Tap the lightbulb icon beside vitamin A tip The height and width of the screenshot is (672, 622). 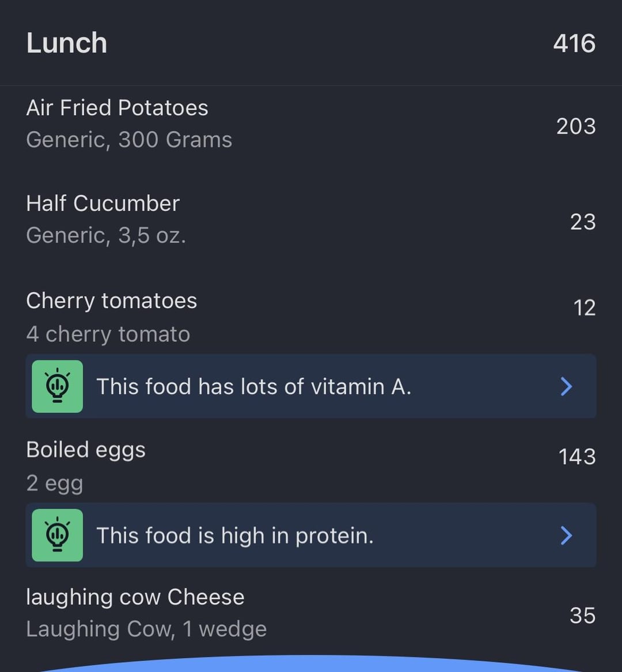(x=58, y=386)
